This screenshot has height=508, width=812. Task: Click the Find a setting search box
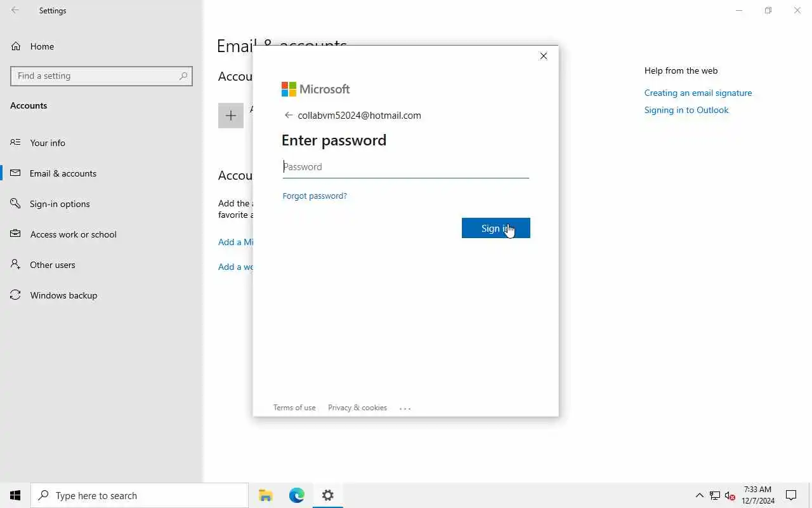[x=101, y=76]
